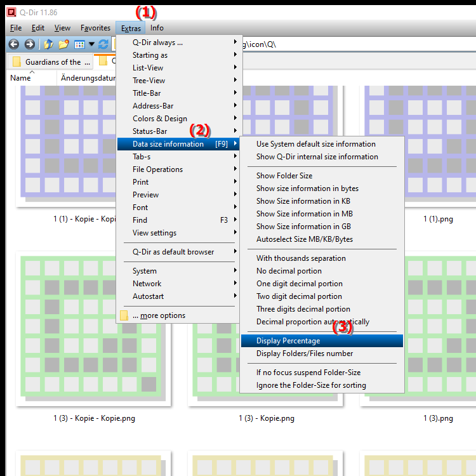
Task: Expand Tree-View submenu
Action: point(178,81)
